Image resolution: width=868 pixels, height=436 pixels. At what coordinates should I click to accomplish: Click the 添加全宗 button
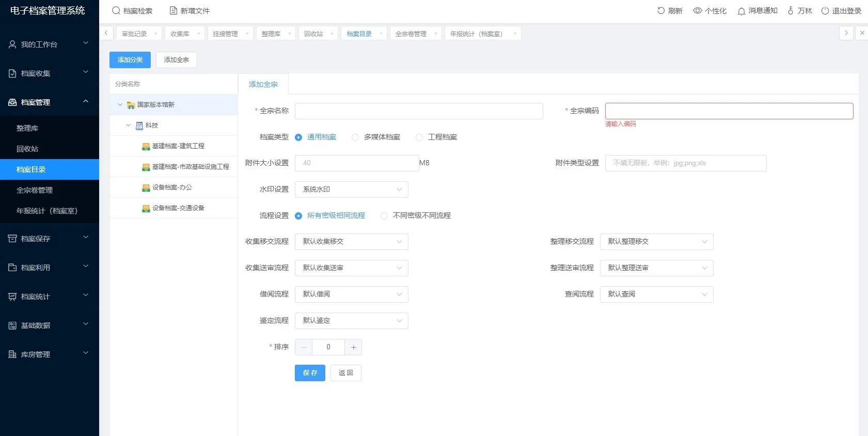(x=177, y=60)
